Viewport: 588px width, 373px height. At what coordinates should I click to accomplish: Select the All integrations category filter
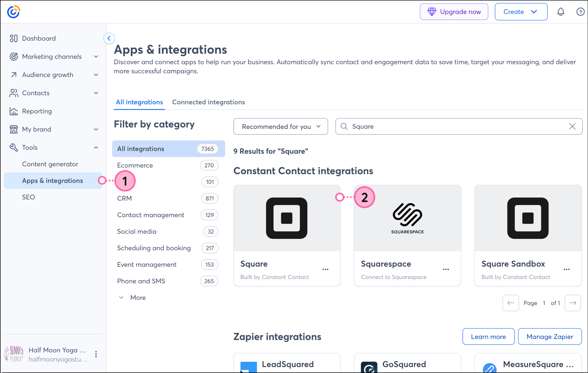tap(168, 149)
